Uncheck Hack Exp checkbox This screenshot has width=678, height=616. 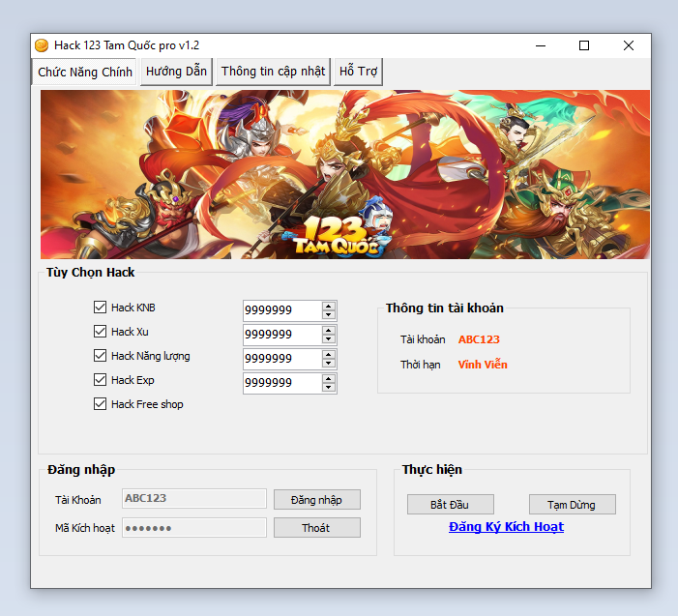click(x=100, y=380)
